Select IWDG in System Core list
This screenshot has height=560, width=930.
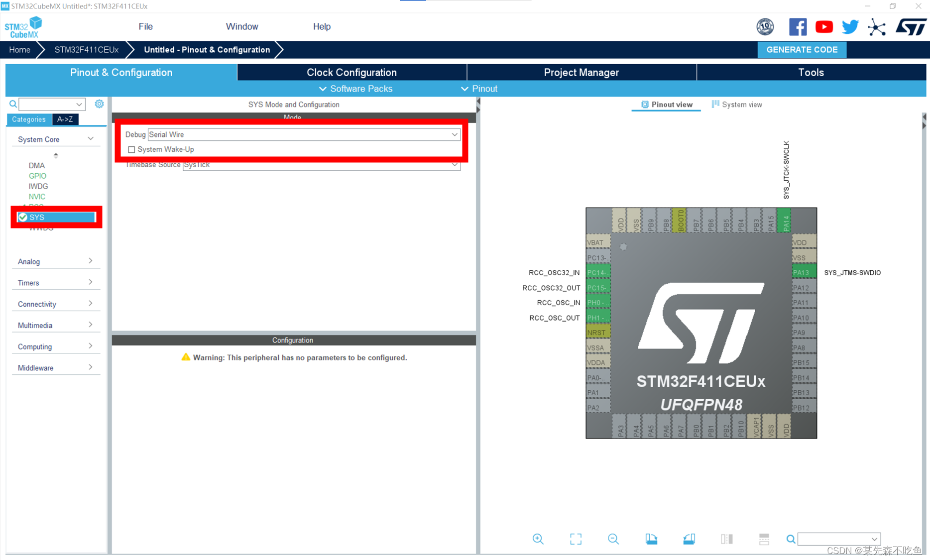(x=38, y=186)
